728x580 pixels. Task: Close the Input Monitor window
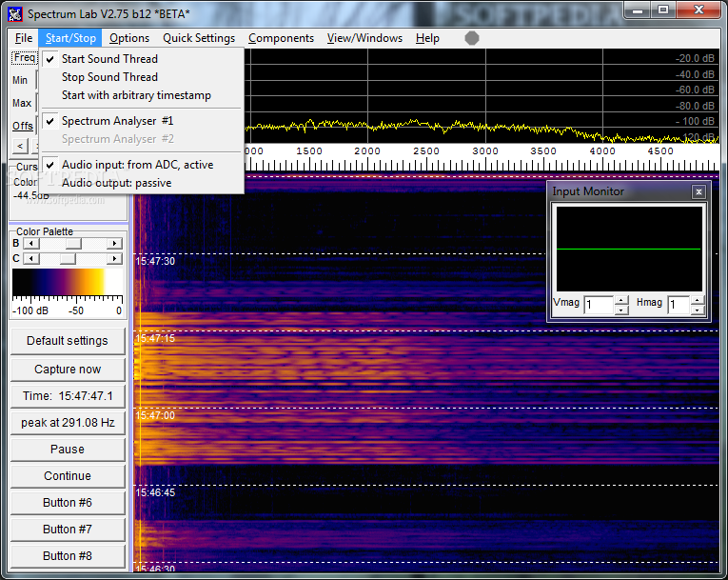(x=698, y=192)
